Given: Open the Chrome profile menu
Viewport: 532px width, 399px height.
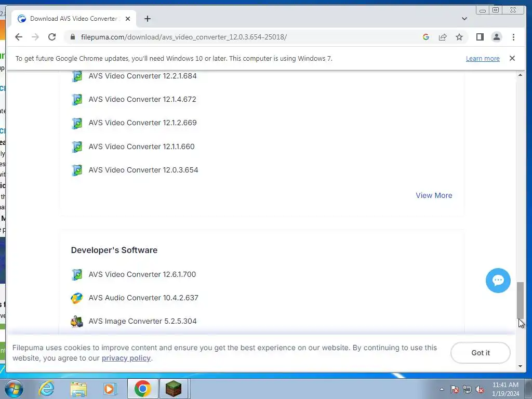Looking at the screenshot, I should point(496,37).
